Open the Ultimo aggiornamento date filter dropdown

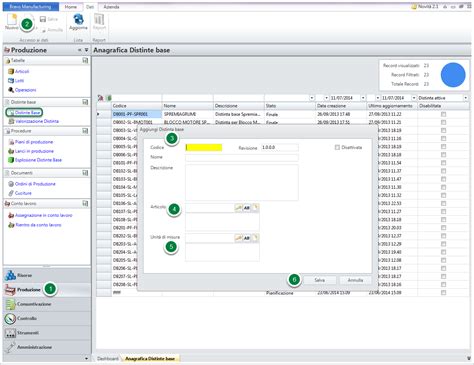414,98
